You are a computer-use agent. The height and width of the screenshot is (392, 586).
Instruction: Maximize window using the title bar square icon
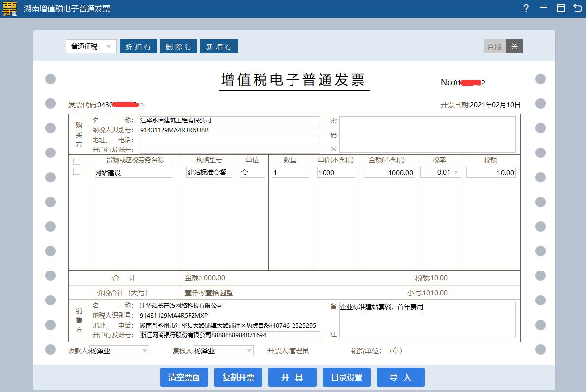(561, 8)
